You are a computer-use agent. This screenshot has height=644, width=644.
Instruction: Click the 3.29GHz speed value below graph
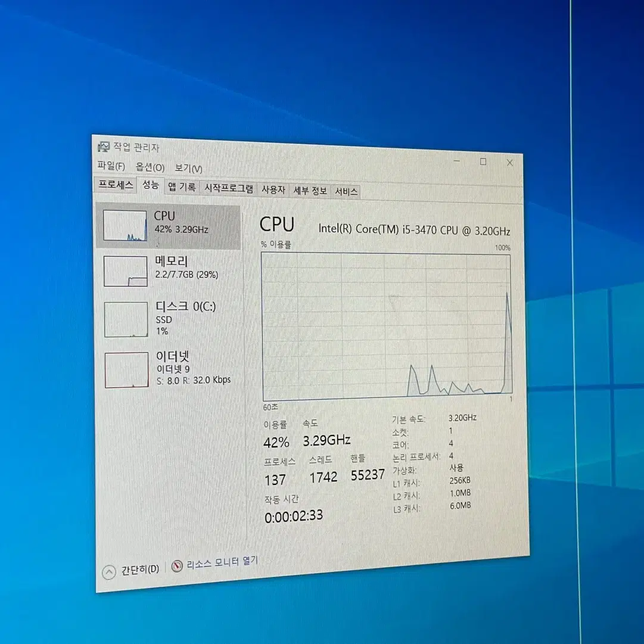tap(326, 441)
